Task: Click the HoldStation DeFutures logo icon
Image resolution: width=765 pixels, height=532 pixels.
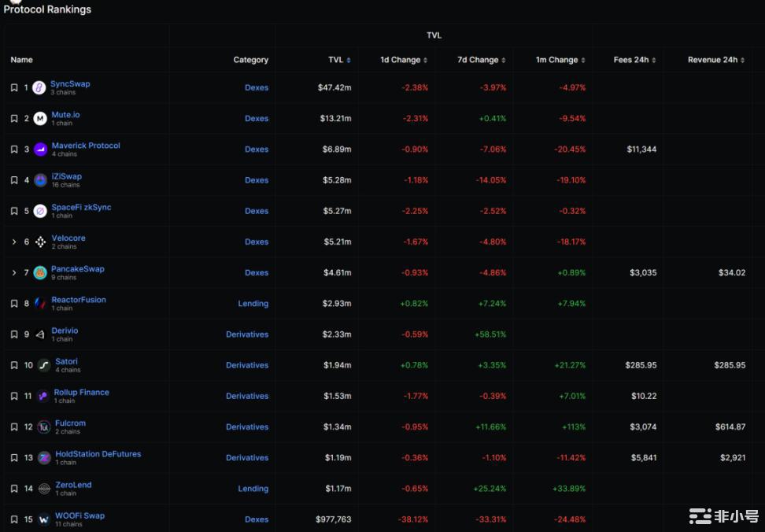Action: (x=44, y=458)
